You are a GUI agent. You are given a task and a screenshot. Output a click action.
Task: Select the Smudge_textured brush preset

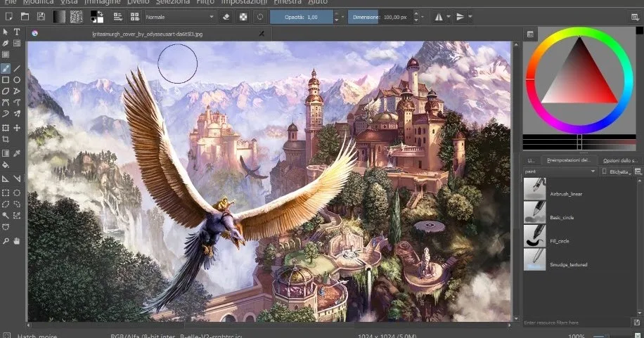tap(581, 259)
